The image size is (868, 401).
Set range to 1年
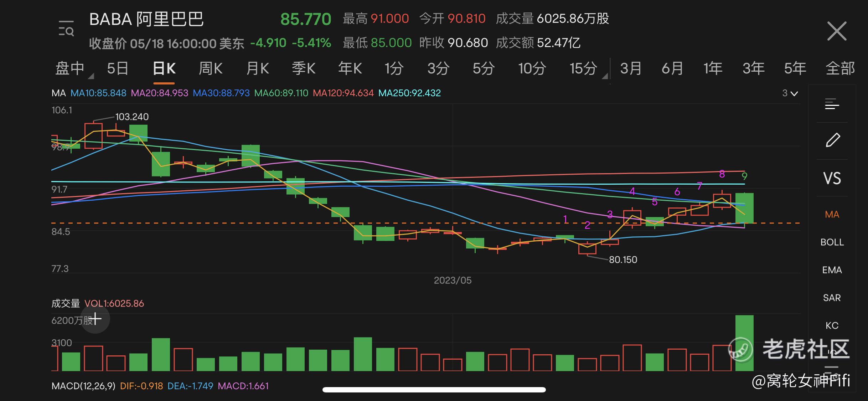(713, 68)
